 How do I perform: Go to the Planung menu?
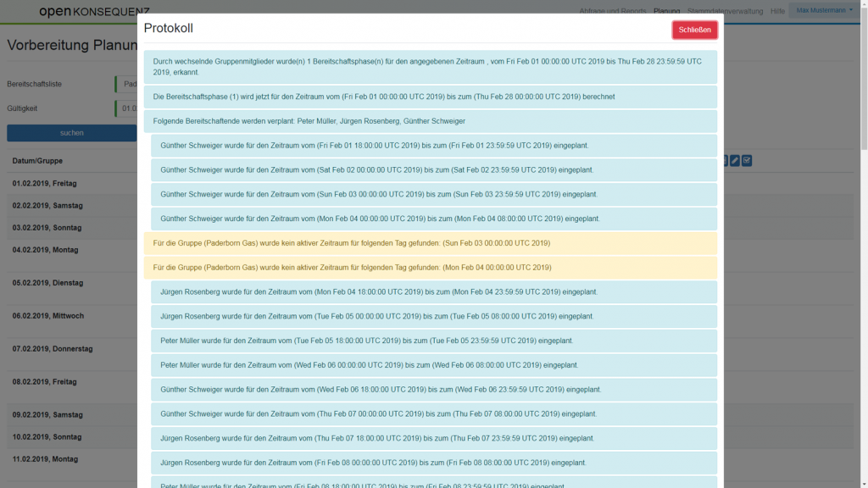[666, 12]
